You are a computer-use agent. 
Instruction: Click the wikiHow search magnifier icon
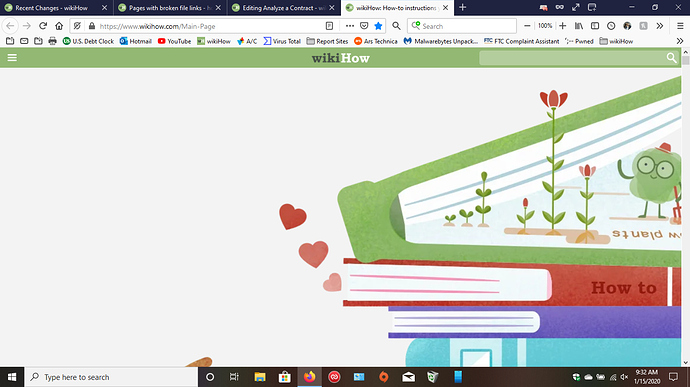pyautogui.click(x=671, y=58)
